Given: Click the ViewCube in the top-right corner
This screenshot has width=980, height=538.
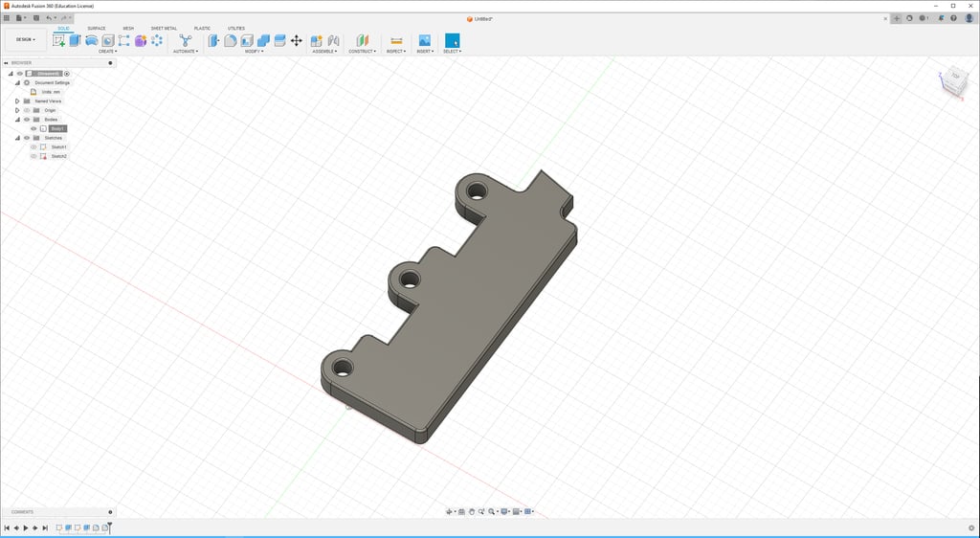Looking at the screenshot, I should (x=954, y=82).
